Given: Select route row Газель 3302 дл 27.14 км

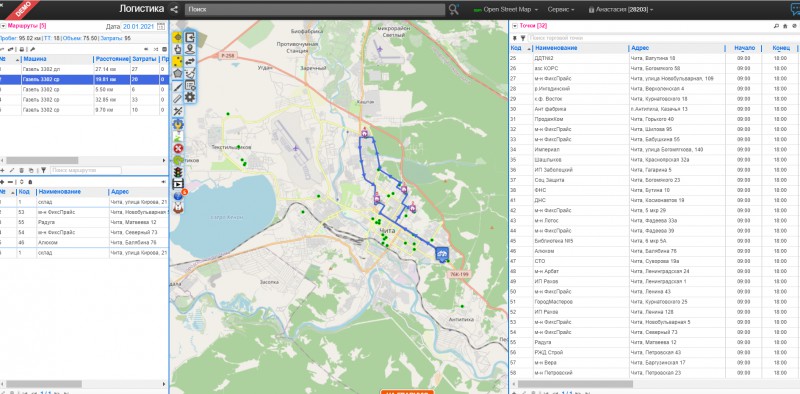Looking at the screenshot, I should point(84,69).
